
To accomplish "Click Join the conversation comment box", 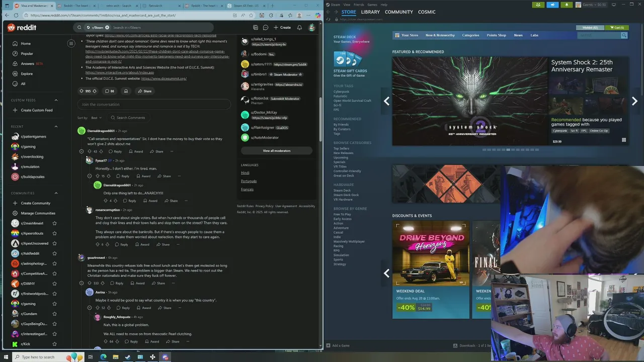I will 154,105.
